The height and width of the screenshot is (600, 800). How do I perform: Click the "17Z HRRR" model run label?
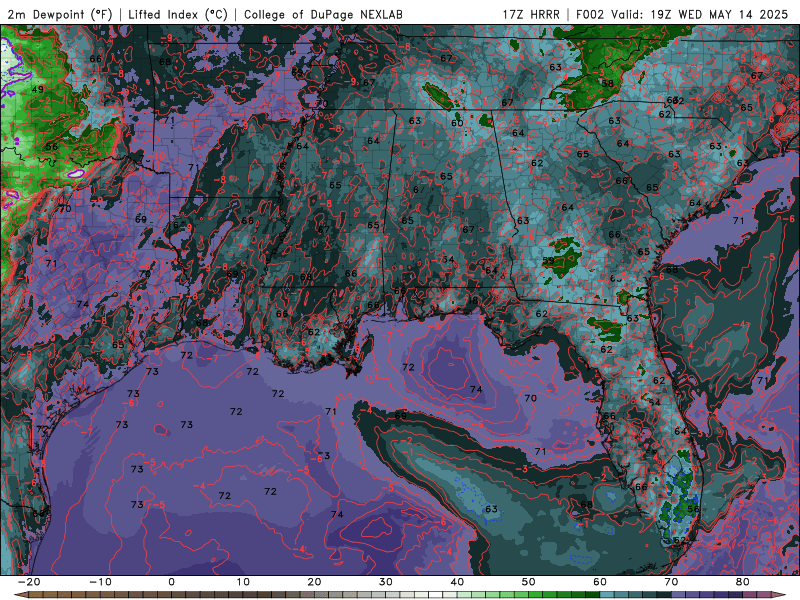(x=531, y=14)
